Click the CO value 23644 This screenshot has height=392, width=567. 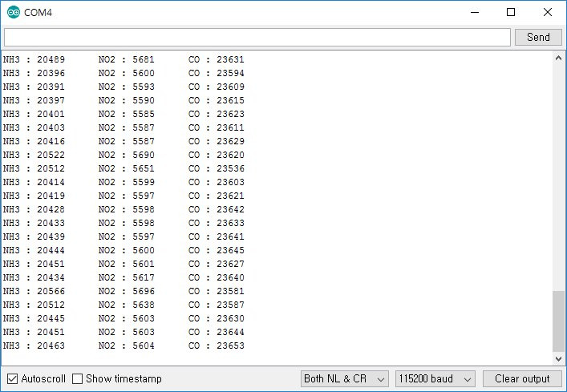pyautogui.click(x=231, y=332)
